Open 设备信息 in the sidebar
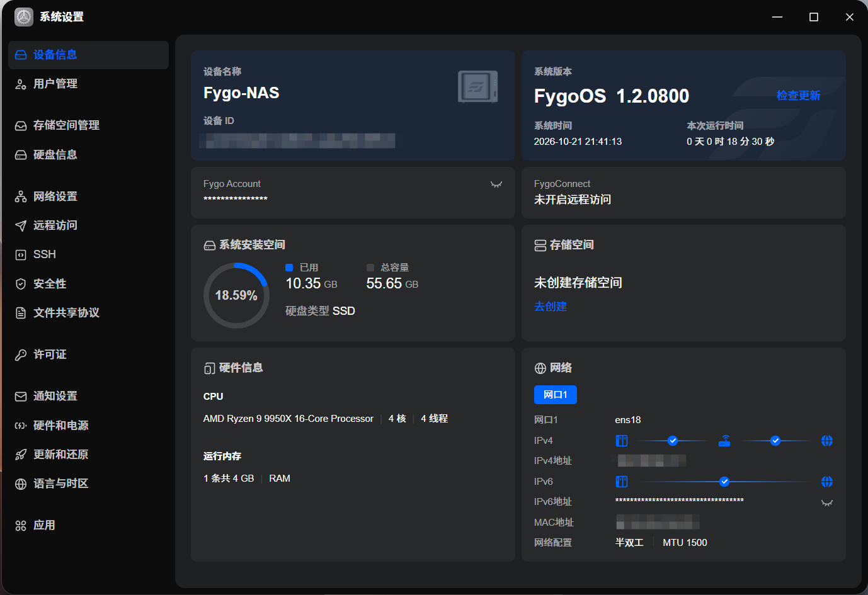 pos(88,55)
